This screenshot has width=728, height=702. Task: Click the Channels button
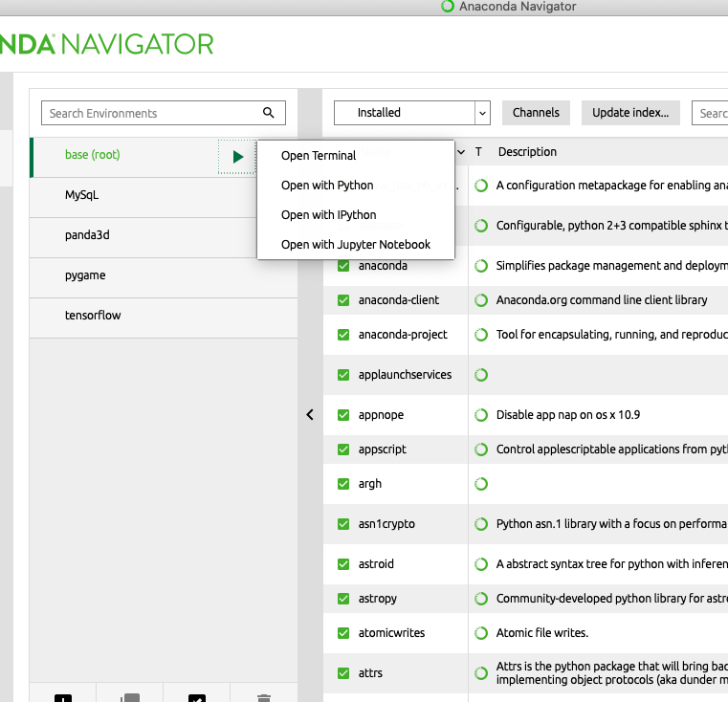(x=536, y=113)
